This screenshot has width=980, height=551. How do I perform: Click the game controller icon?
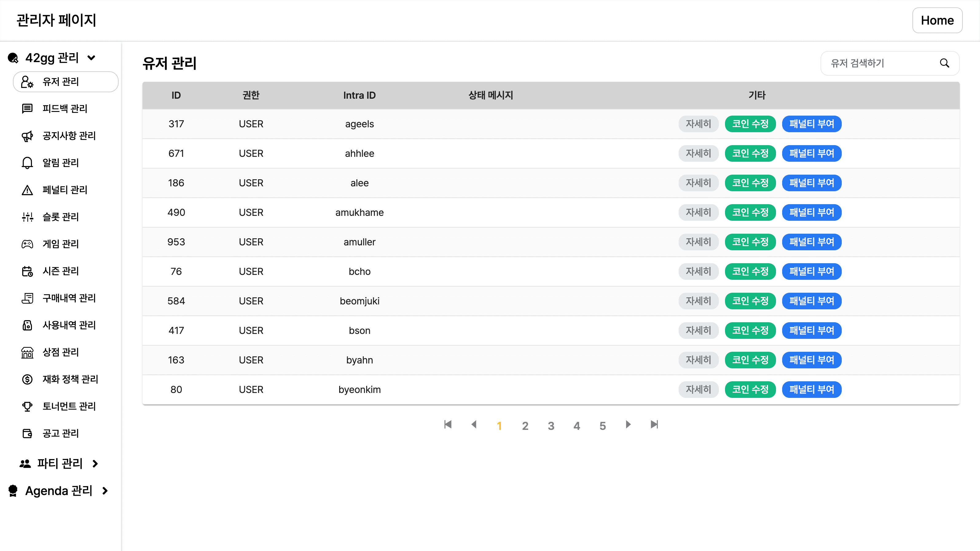(27, 244)
